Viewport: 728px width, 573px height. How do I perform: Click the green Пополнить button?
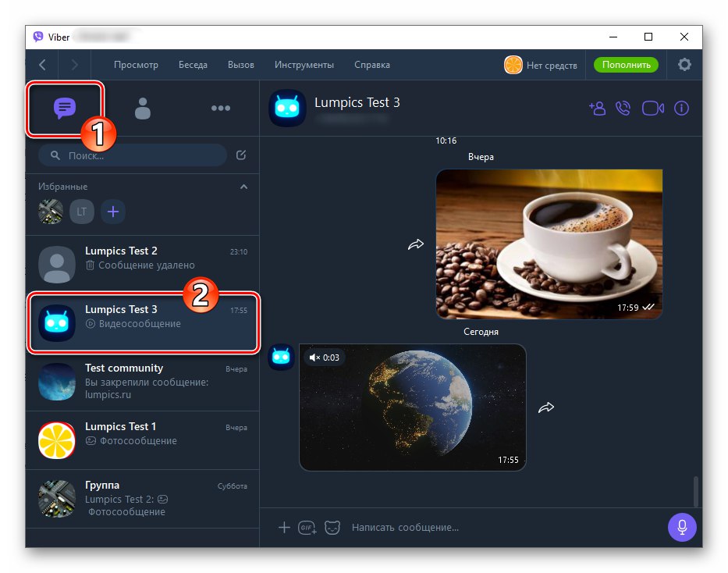626,65
